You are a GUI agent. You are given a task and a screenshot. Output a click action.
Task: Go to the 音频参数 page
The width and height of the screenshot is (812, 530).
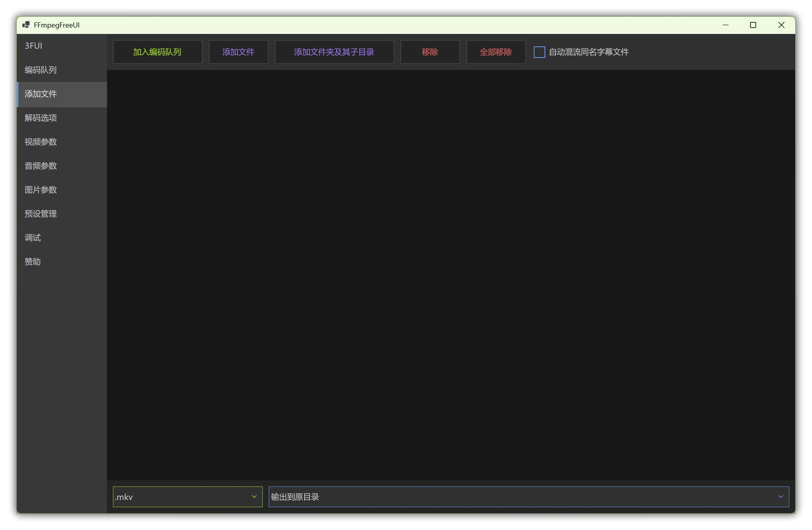click(x=62, y=166)
